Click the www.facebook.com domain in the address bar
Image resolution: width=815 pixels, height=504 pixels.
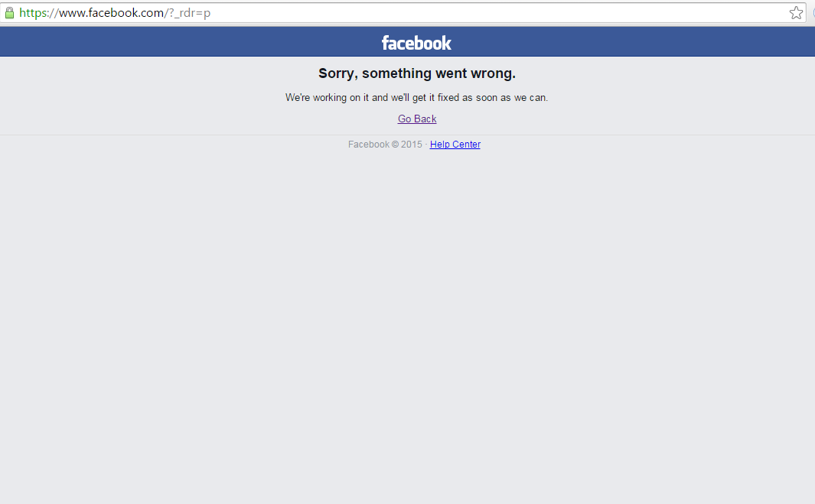point(111,13)
